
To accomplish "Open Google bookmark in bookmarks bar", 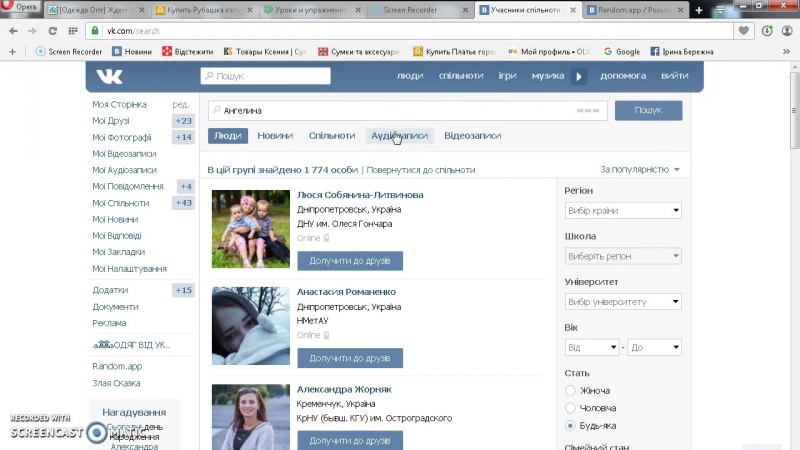I will [x=620, y=51].
